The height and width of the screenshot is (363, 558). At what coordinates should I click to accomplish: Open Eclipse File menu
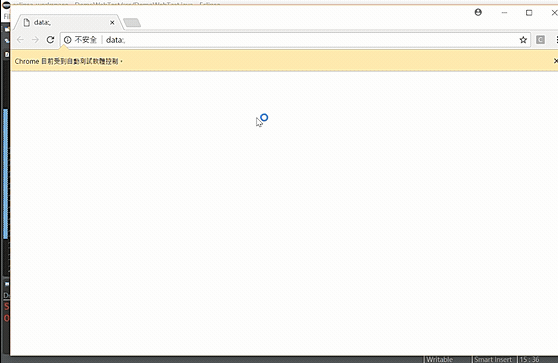click(x=6, y=16)
